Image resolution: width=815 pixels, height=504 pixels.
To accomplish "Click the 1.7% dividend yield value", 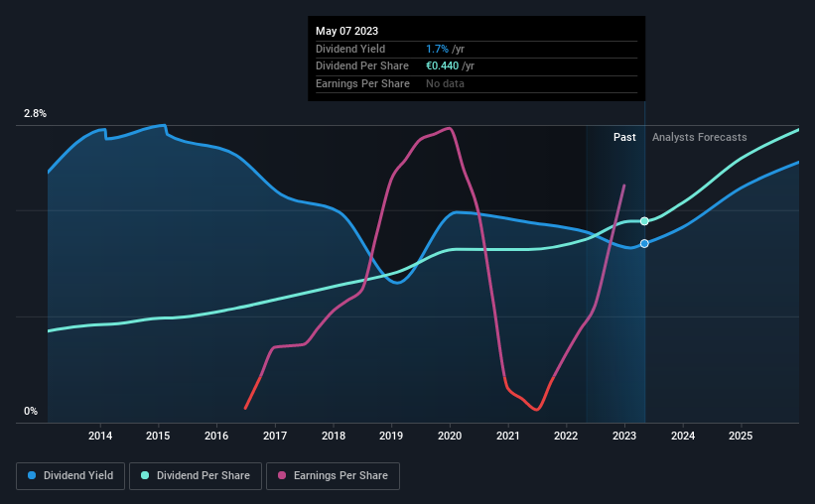I will click(x=437, y=49).
